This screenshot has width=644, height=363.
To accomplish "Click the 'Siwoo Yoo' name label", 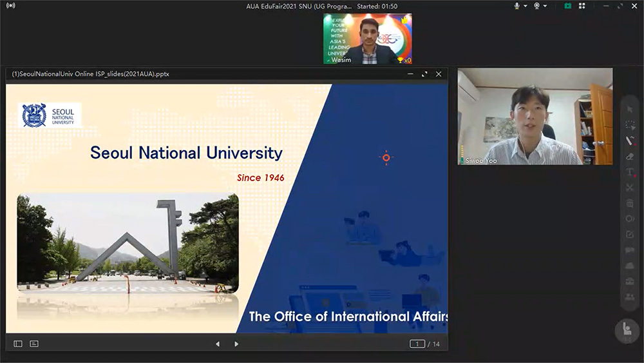I will pyautogui.click(x=481, y=161).
